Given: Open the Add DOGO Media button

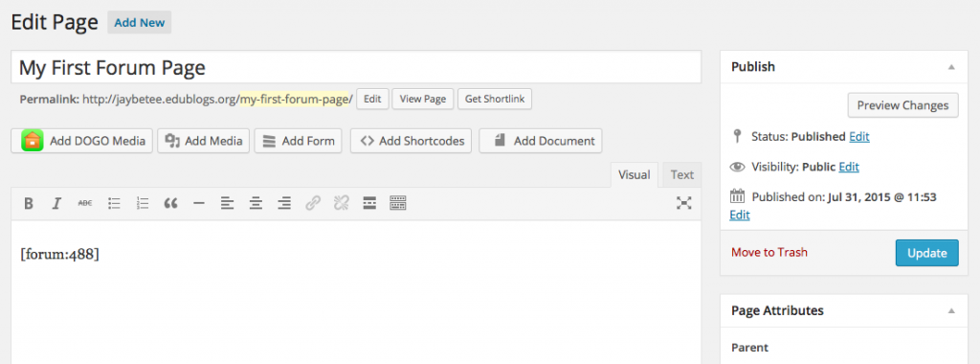Looking at the screenshot, I should (x=82, y=141).
